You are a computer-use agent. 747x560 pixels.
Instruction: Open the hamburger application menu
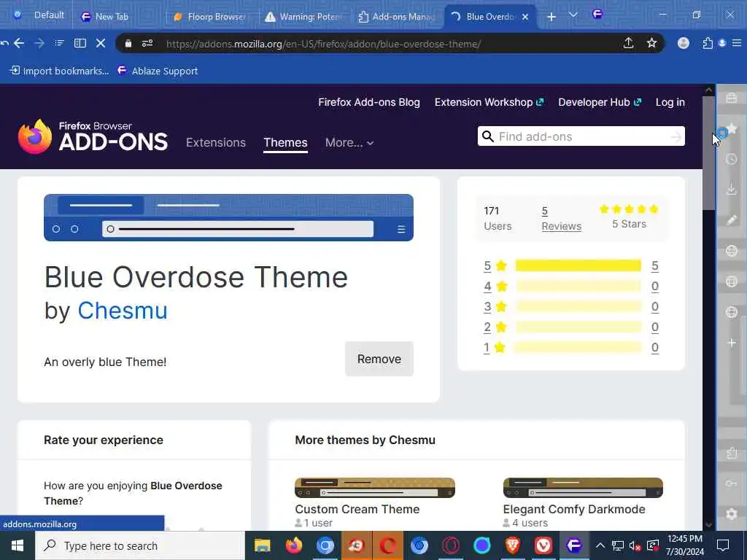click(x=737, y=43)
